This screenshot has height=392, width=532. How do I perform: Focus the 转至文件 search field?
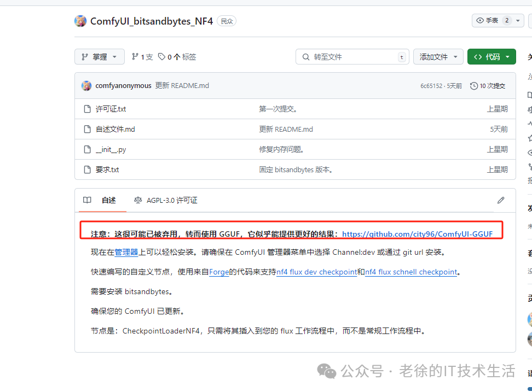coord(352,56)
